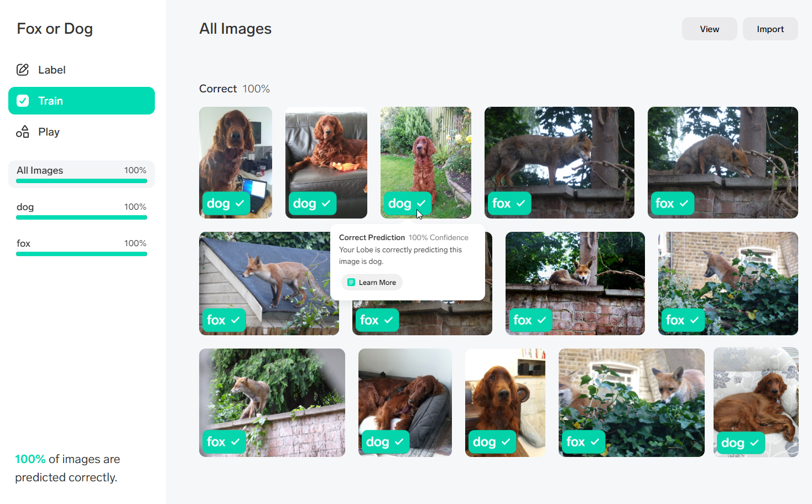The image size is (812, 504).
Task: Select the sleeping dogs thumbnail
Action: click(x=405, y=403)
